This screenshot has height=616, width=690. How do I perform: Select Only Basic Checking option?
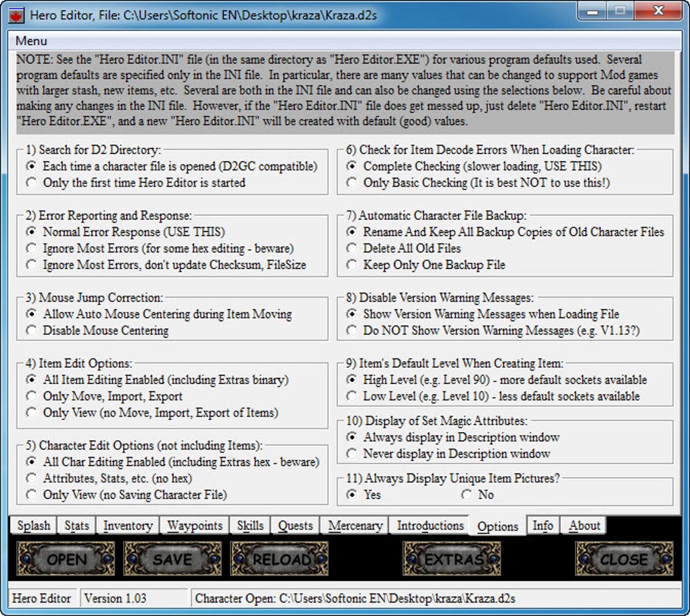pyautogui.click(x=479, y=183)
